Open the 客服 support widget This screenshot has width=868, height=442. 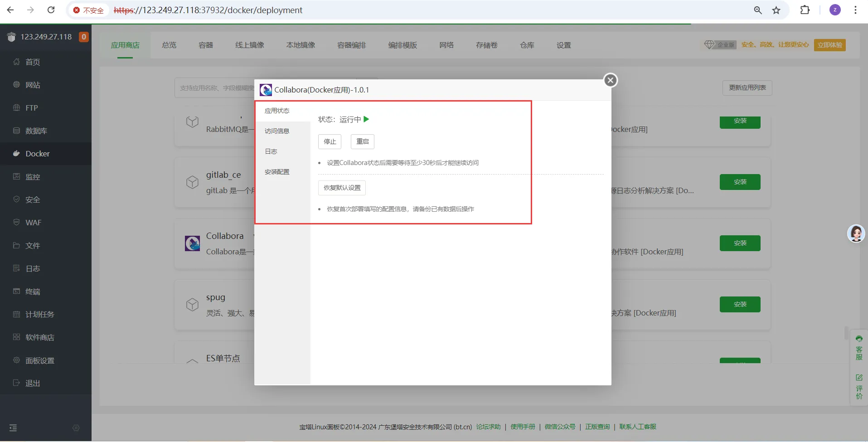point(859,348)
